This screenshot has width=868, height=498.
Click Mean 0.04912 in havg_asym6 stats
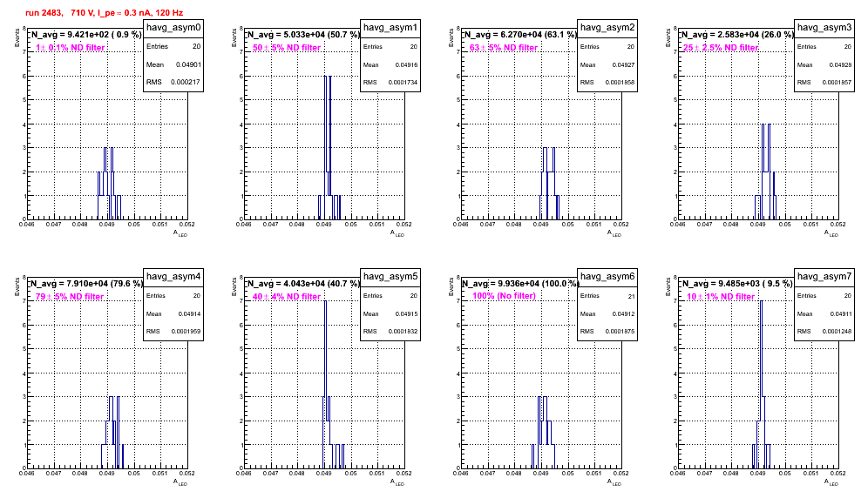(607, 313)
